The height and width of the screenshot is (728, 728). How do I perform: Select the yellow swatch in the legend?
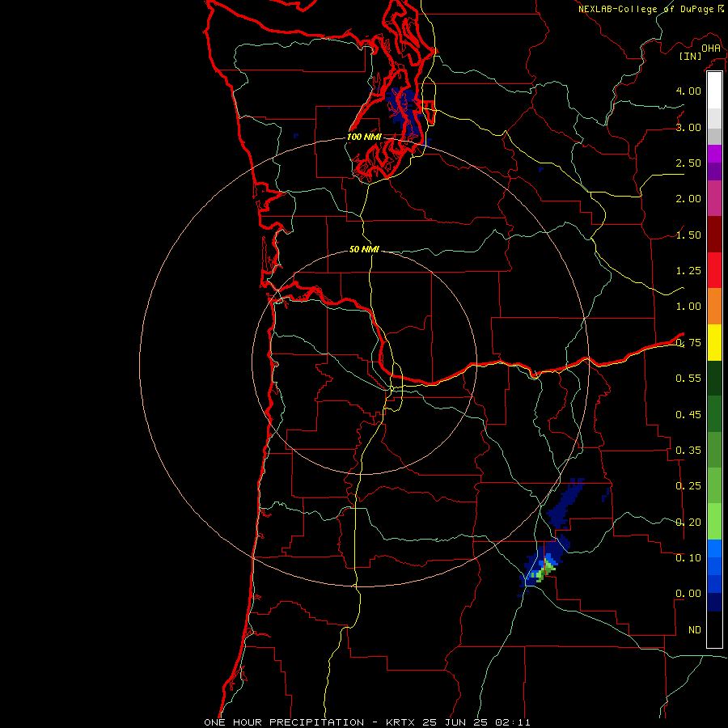714,342
